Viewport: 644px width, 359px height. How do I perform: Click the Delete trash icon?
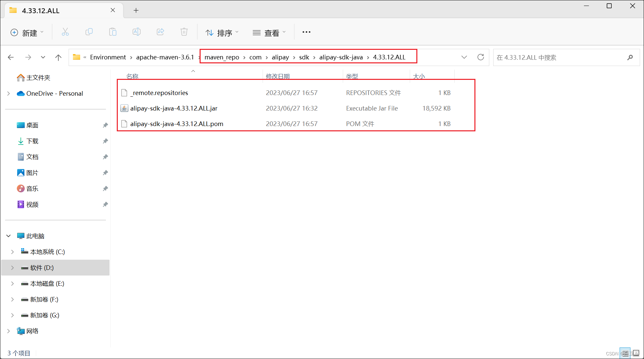pos(184,32)
